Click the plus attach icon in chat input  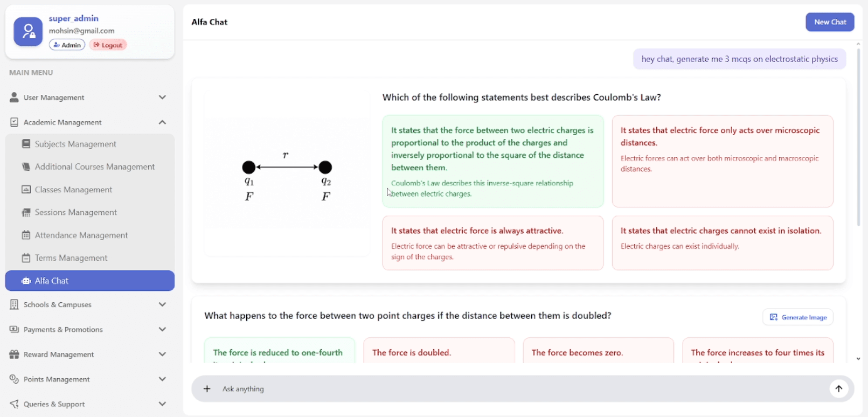[207, 388]
